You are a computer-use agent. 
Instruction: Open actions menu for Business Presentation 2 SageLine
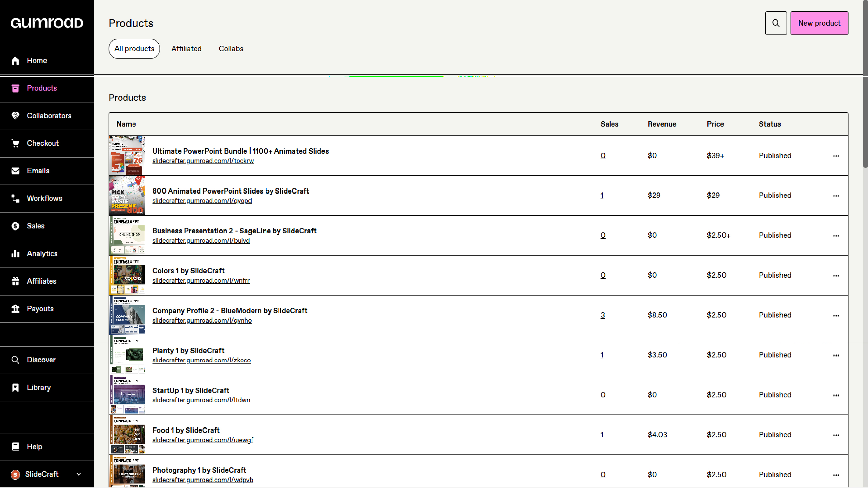point(836,236)
